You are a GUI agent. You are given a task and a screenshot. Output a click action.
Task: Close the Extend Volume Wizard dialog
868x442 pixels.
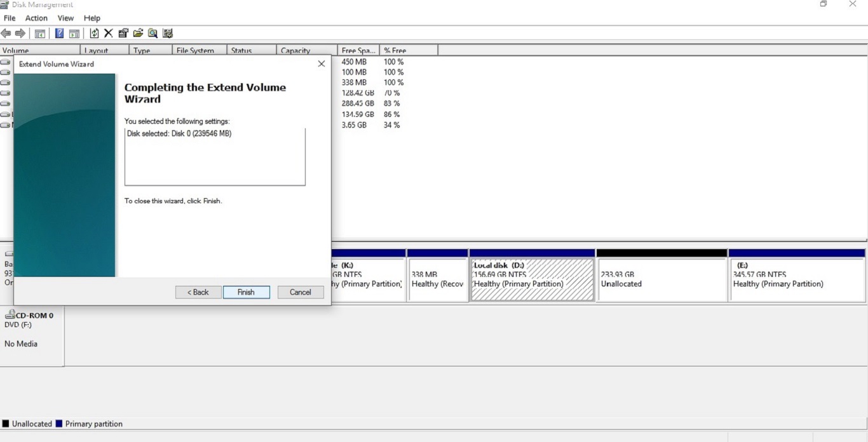[322, 64]
